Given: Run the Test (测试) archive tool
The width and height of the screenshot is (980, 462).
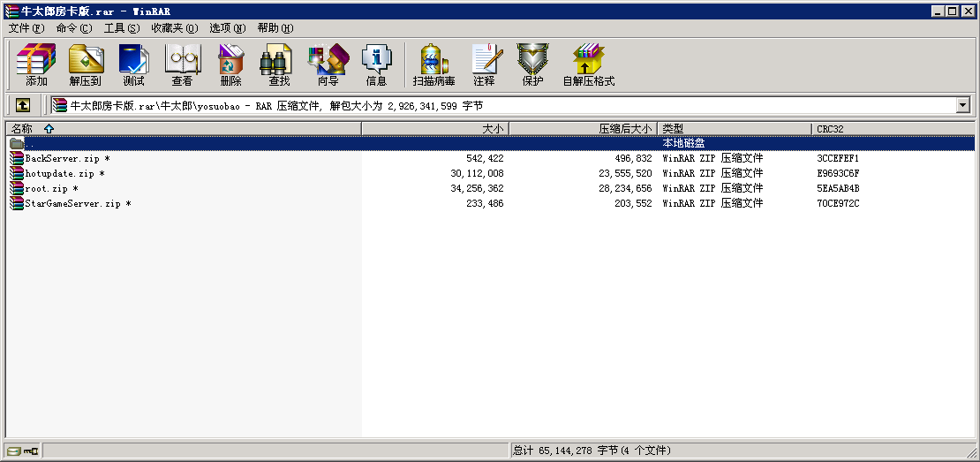Looking at the screenshot, I should coord(133,65).
